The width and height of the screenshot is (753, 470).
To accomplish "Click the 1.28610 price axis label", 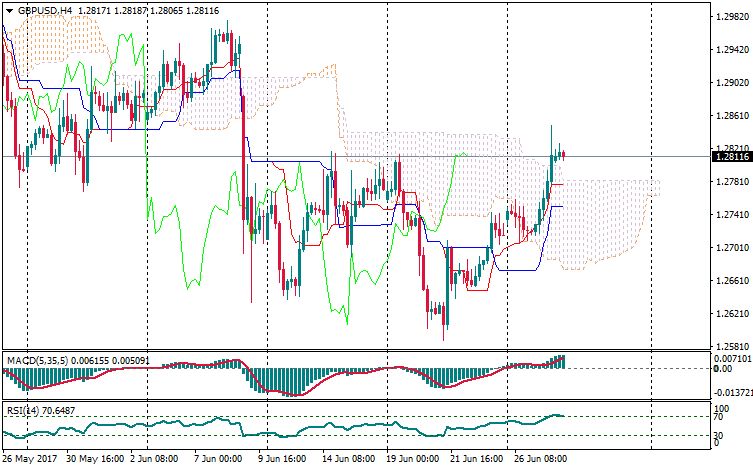I will point(729,116).
